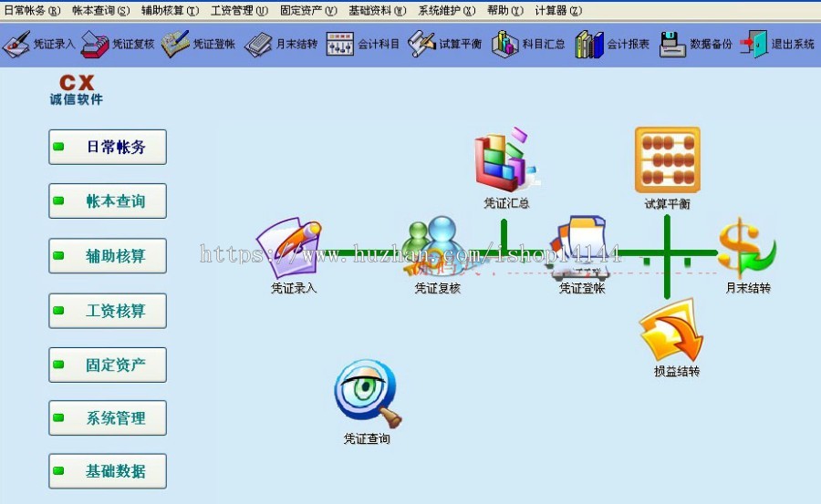Select the 固定资产 sidebar button
This screenshot has width=821, height=504.
click(108, 365)
